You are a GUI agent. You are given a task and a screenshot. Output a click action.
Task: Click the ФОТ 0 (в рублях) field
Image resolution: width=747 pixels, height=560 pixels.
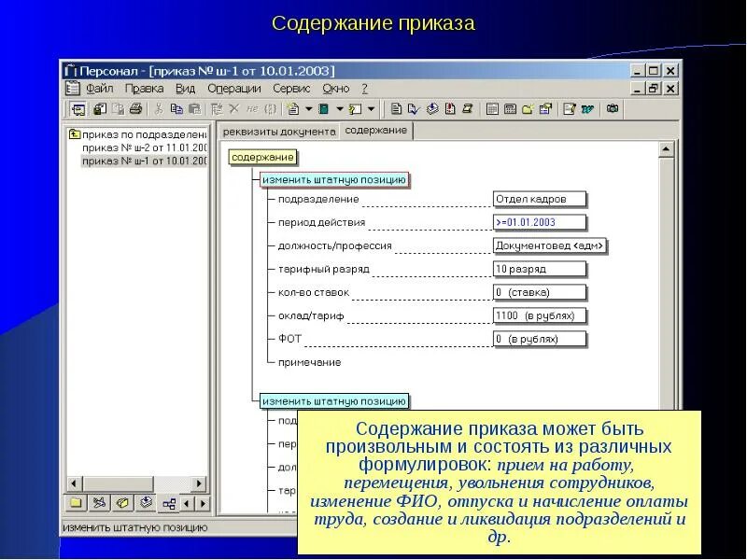point(540,339)
